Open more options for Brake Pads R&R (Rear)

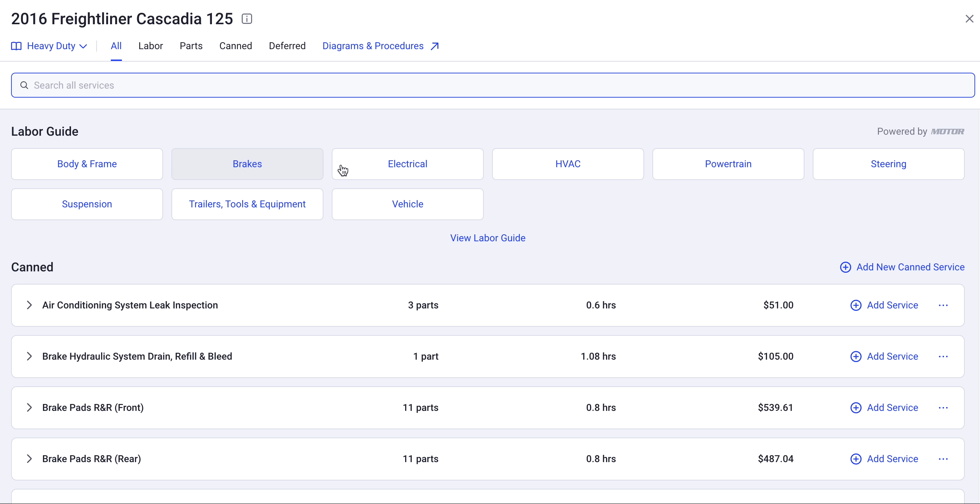(943, 459)
